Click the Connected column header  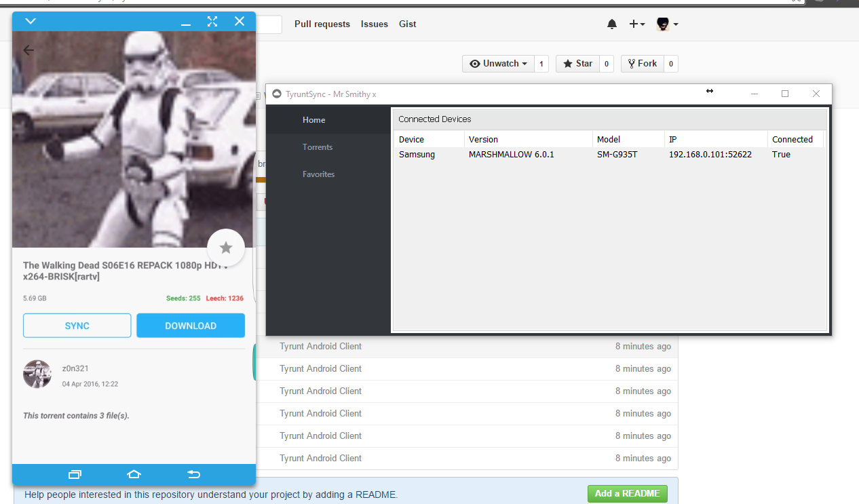click(x=795, y=139)
